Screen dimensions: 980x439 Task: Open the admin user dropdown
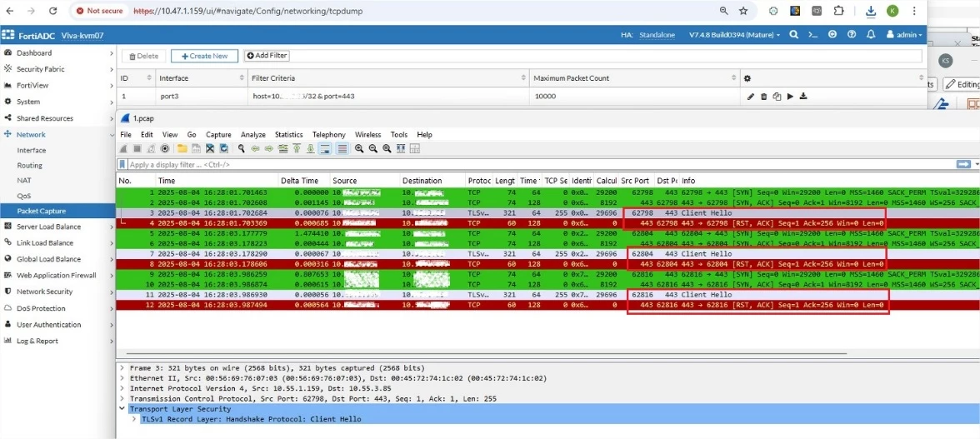coord(904,35)
